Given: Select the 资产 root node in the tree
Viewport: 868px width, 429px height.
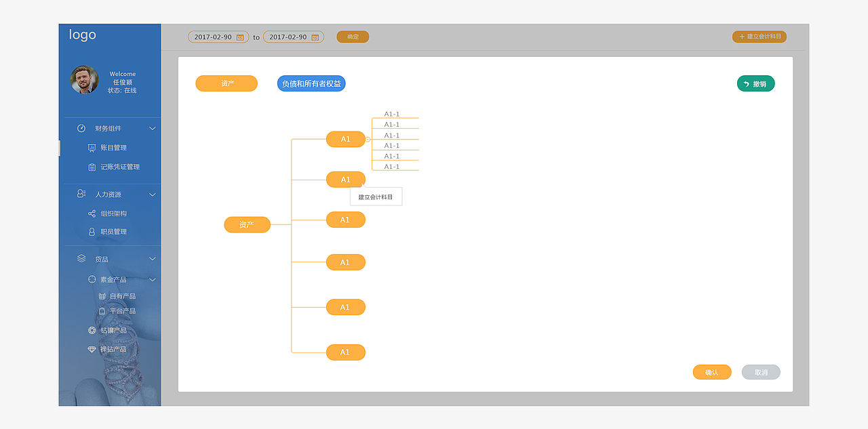Looking at the screenshot, I should [x=247, y=224].
